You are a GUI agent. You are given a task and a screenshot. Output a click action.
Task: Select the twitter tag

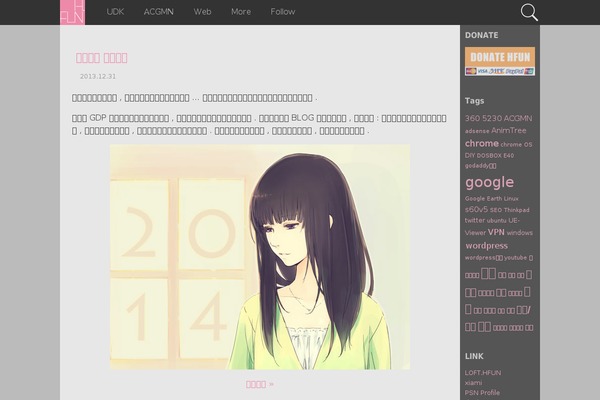pyautogui.click(x=475, y=220)
